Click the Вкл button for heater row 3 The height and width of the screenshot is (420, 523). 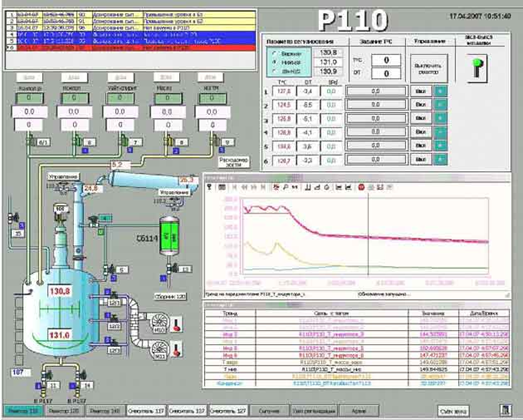coord(421,118)
